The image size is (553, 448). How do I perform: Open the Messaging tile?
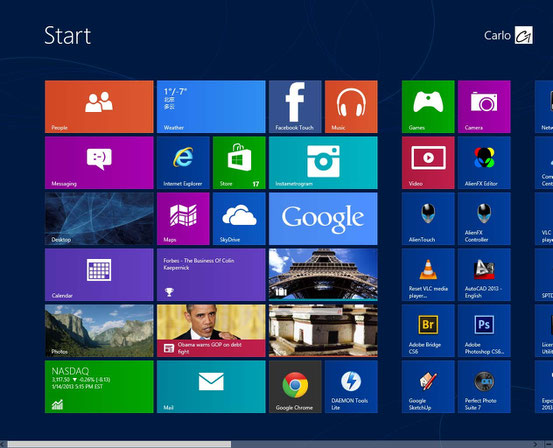[99, 163]
